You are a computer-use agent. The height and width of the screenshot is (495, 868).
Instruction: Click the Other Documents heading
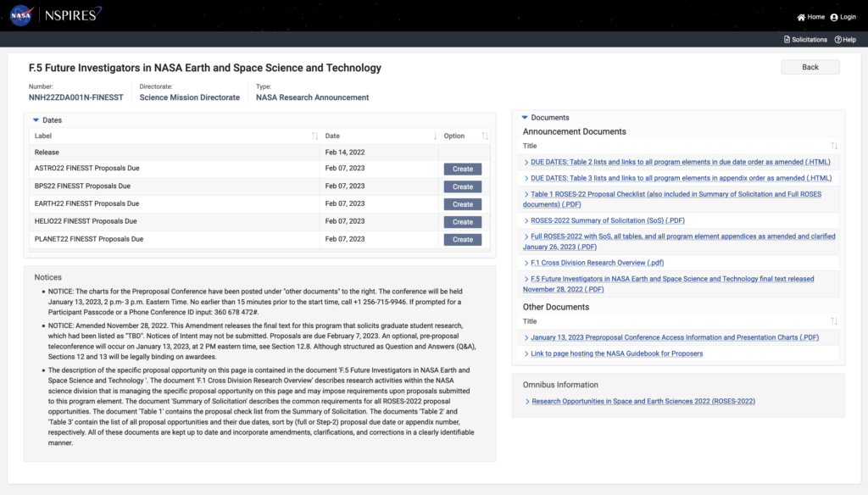(x=556, y=307)
